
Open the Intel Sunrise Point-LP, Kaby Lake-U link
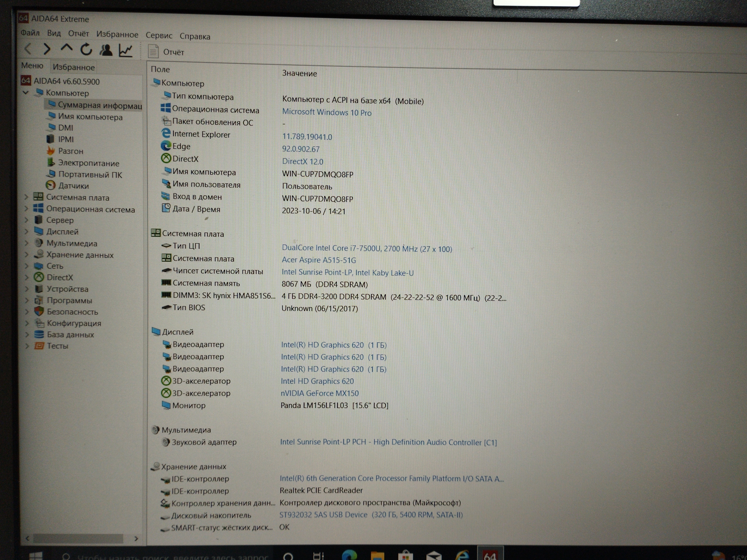point(348,273)
